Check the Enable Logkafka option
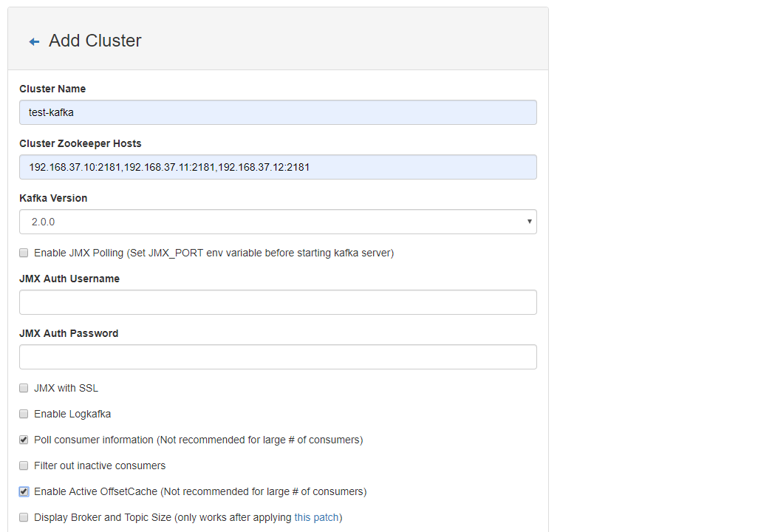Viewport: 758px width, 532px height. point(24,414)
